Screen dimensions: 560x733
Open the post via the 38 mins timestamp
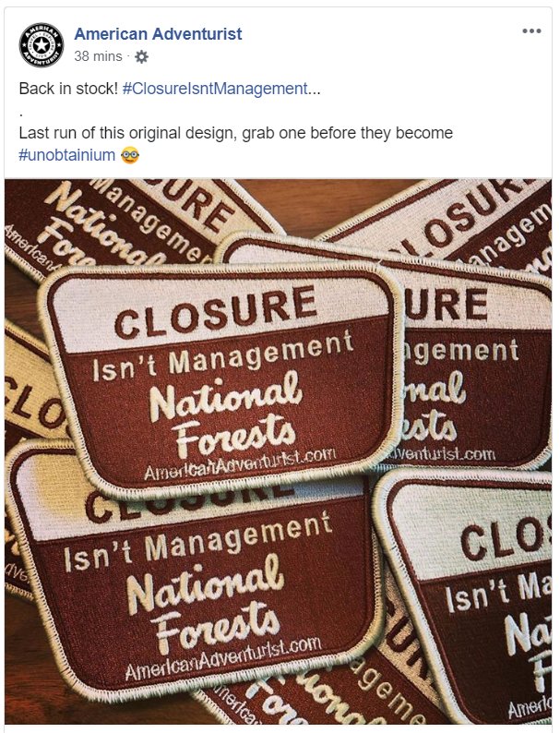coord(98,56)
